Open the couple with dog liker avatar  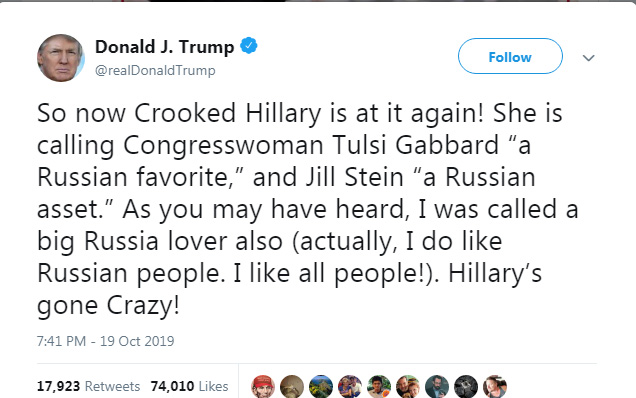pos(408,387)
